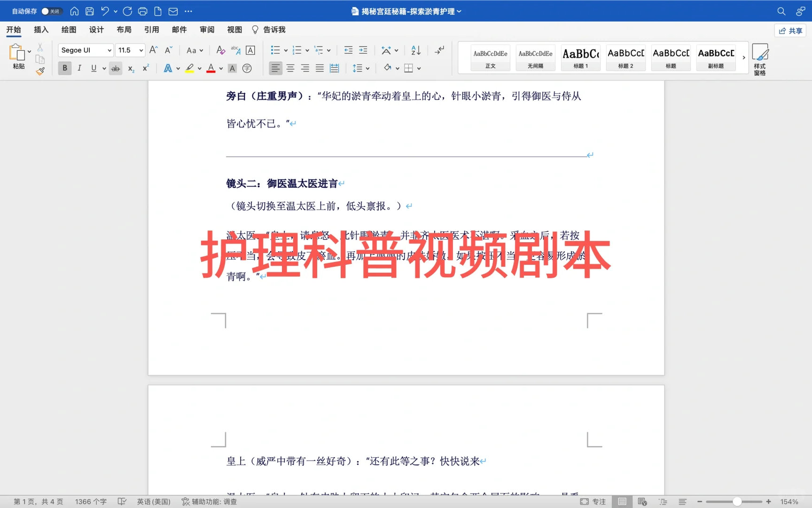Open the print icon in quick access toolbar
812x508 pixels.
pos(142,11)
